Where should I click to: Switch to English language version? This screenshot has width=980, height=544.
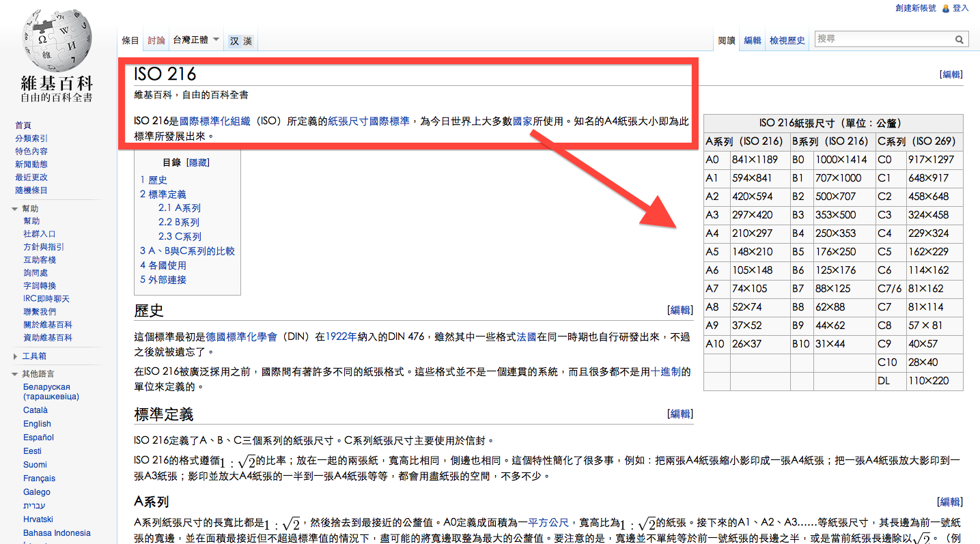coord(37,424)
